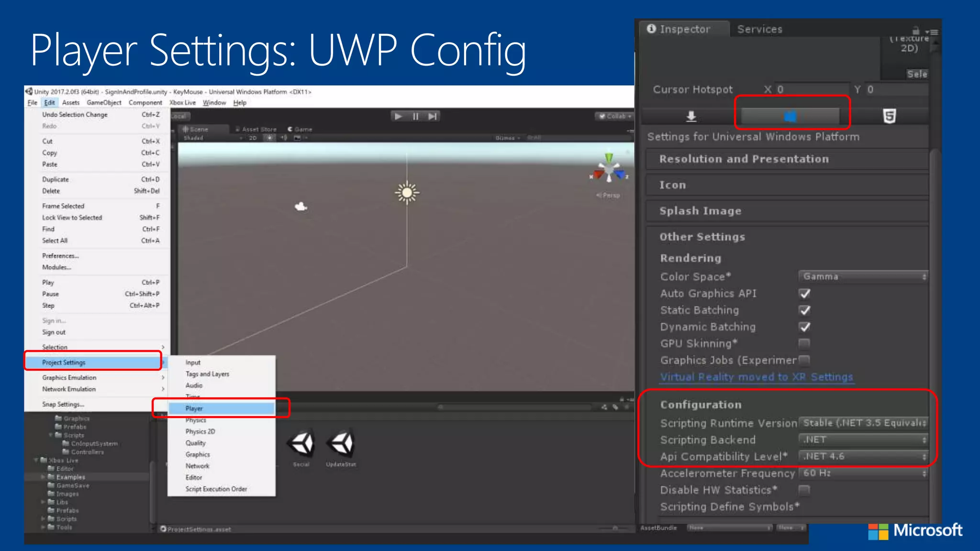Toggle scene lighting button in Scene toolbar
The image size is (980, 551).
270,138
